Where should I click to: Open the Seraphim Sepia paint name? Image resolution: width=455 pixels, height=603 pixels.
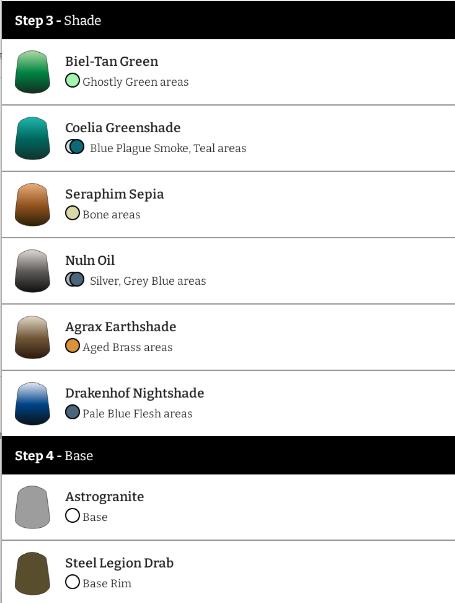115,194
